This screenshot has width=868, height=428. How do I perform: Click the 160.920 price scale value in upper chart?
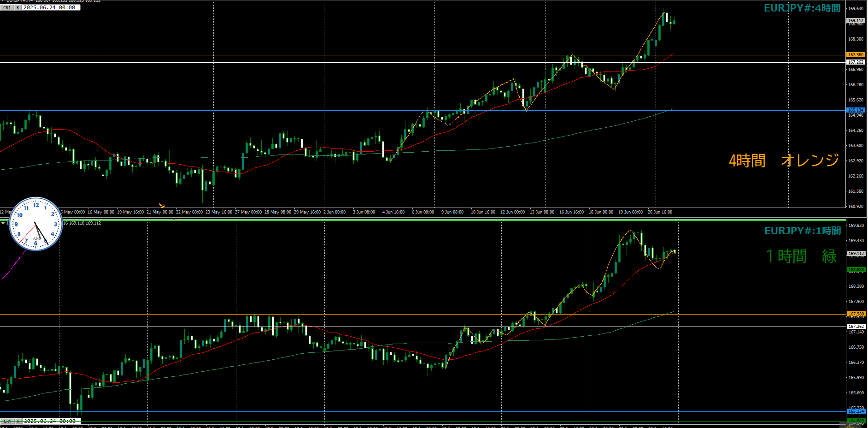(856, 207)
